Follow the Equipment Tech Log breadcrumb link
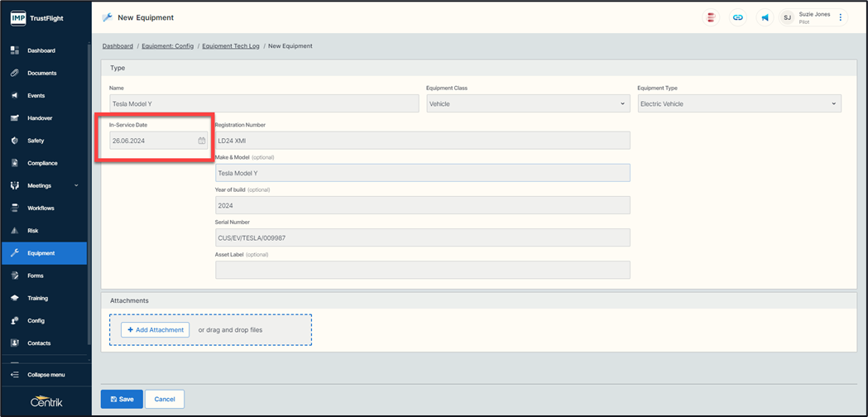This screenshot has width=868, height=417. pos(229,46)
